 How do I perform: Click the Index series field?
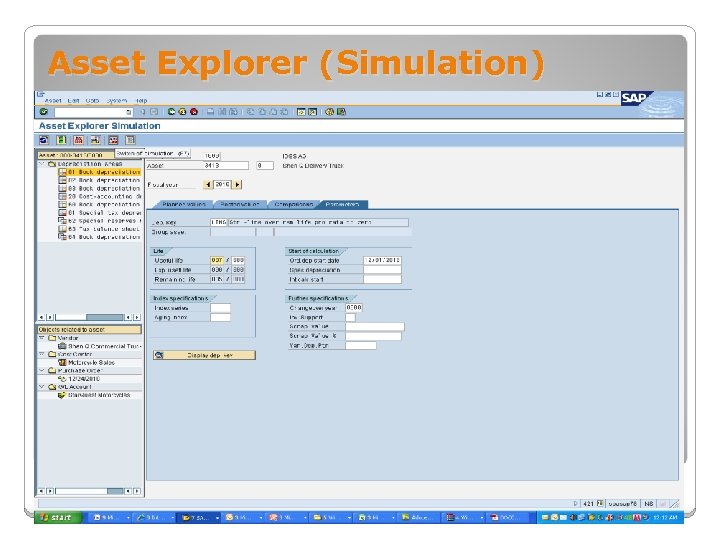point(220,308)
